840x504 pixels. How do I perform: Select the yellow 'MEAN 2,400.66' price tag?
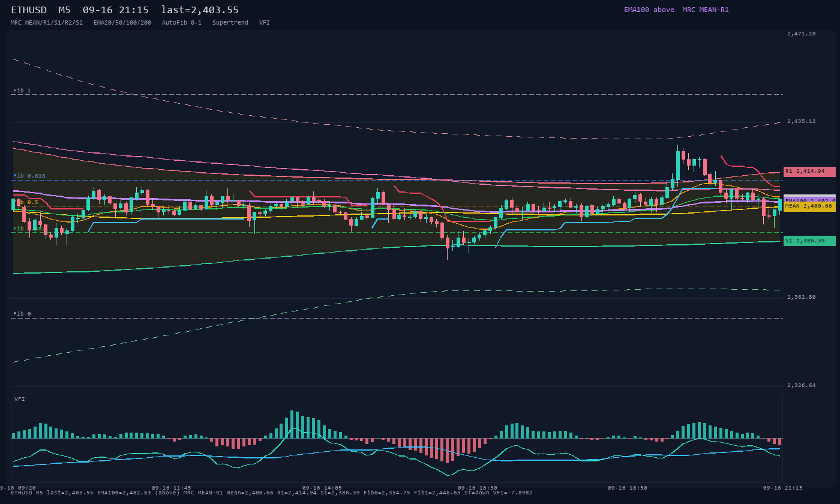pyautogui.click(x=809, y=206)
